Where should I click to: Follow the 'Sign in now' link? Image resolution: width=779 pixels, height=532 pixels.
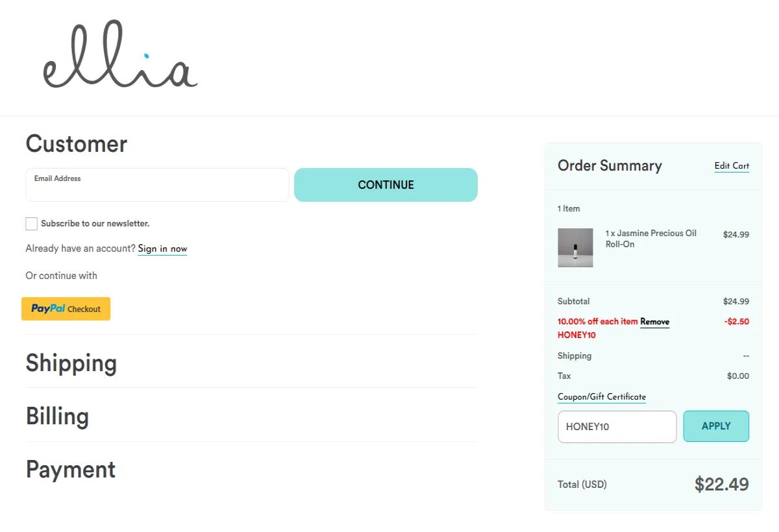[x=162, y=249]
